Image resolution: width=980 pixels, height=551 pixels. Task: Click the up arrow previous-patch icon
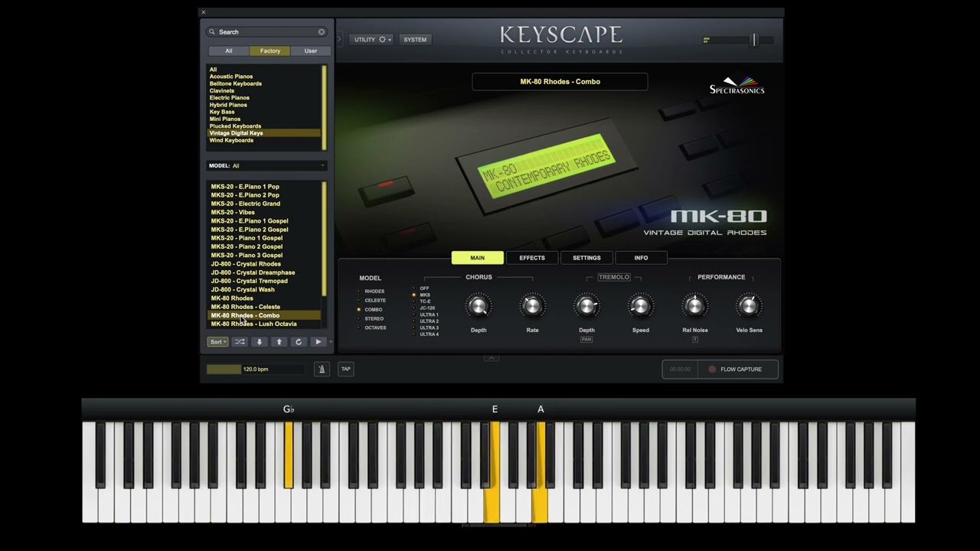pos(279,342)
